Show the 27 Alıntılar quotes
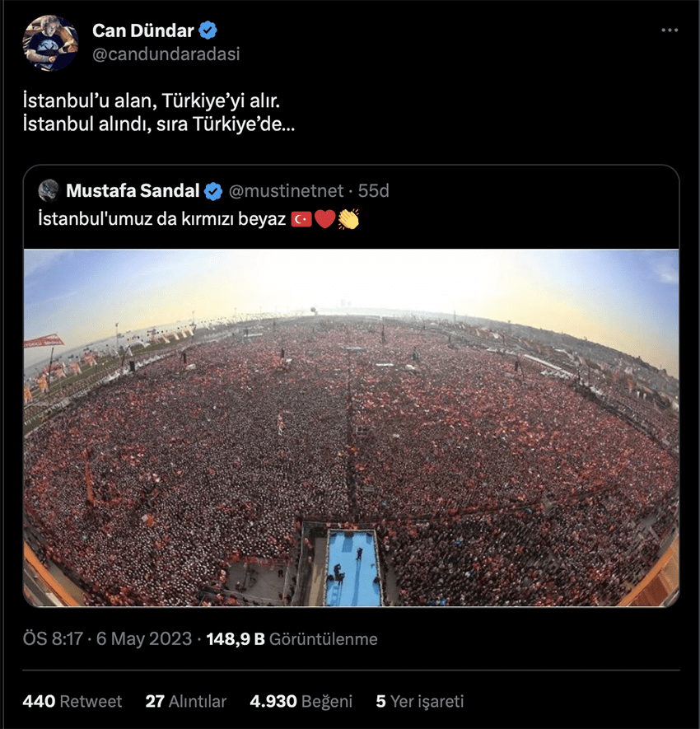This screenshot has height=729, width=700. click(186, 701)
